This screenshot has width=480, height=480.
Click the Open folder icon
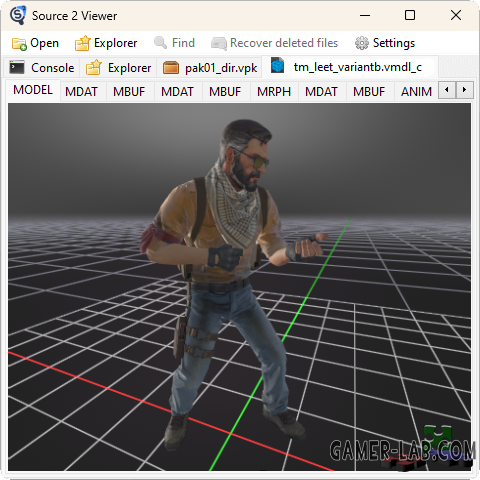[x=19, y=44]
